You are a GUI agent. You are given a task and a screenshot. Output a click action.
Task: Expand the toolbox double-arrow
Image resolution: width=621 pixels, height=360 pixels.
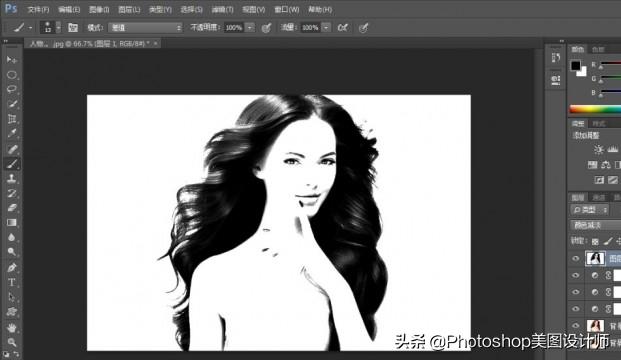(x=6, y=41)
